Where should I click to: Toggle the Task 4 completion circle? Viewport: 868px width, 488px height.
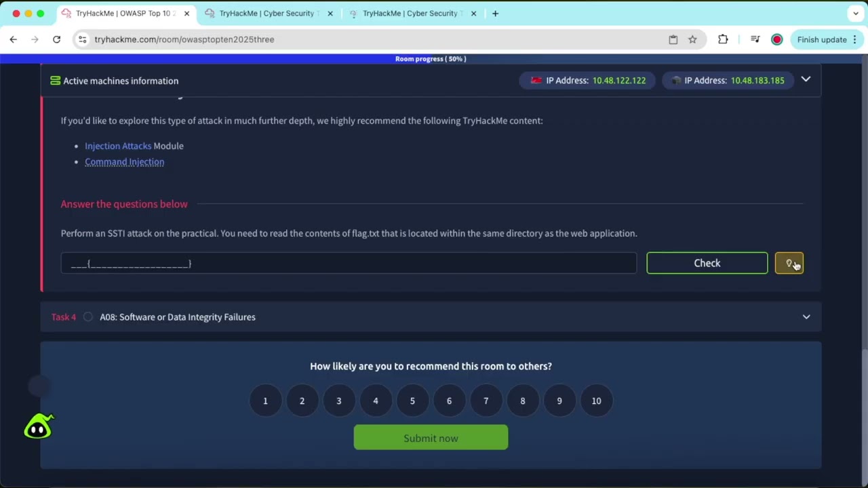(88, 317)
